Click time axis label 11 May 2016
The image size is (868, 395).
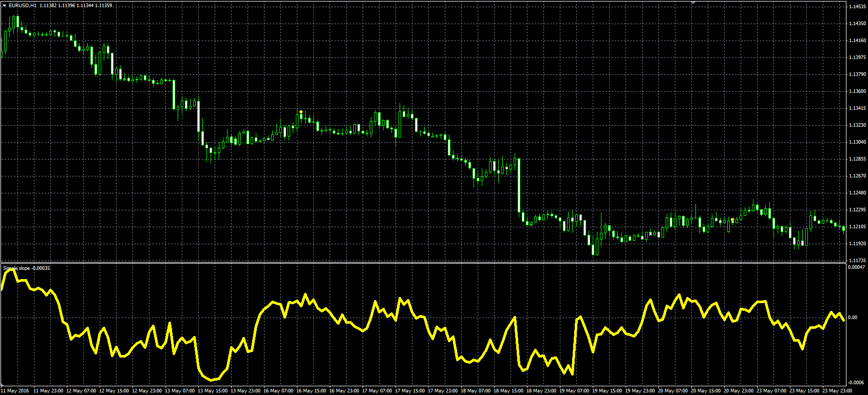point(15,391)
